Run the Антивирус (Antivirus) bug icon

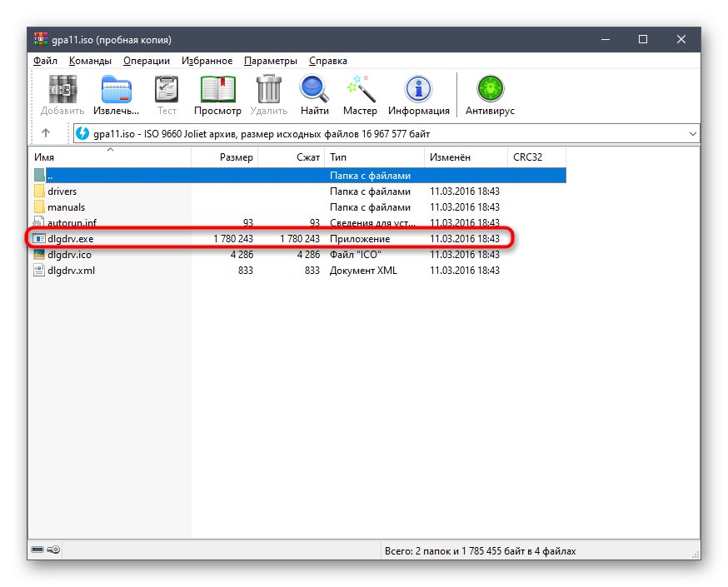click(491, 89)
